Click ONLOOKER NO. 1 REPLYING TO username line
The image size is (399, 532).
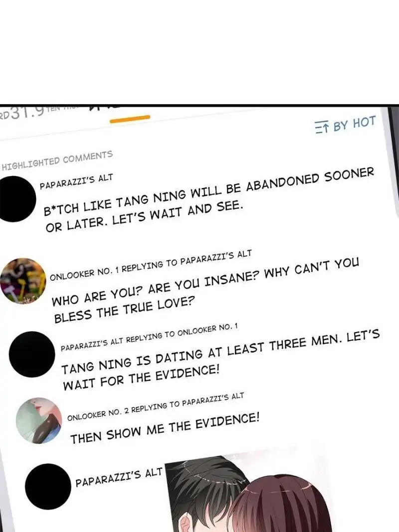point(151,265)
